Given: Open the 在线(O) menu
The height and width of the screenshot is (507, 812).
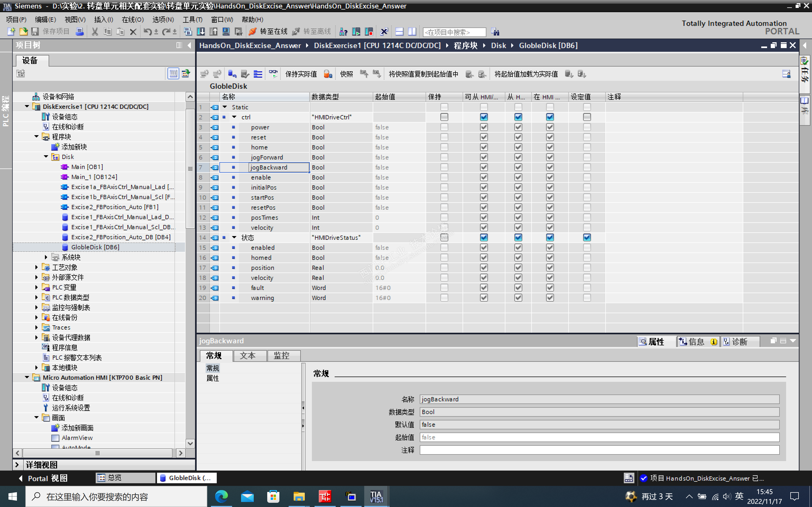Looking at the screenshot, I should [132, 20].
